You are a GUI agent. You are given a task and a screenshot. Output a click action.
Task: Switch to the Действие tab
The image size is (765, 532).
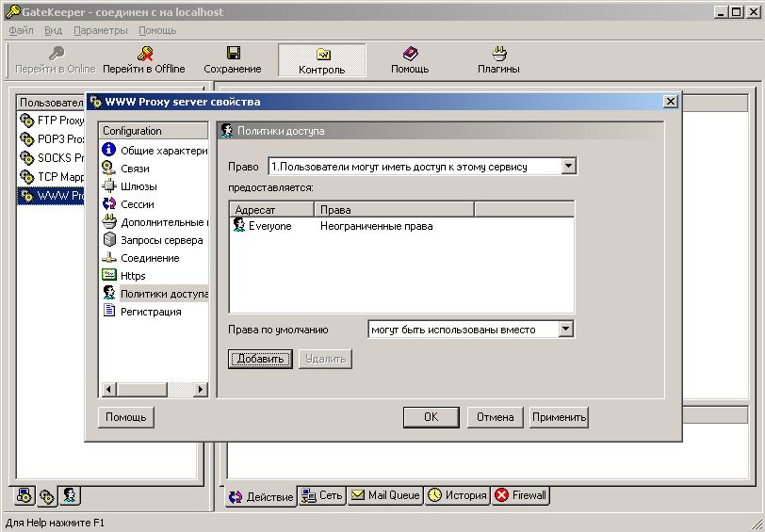click(261, 496)
